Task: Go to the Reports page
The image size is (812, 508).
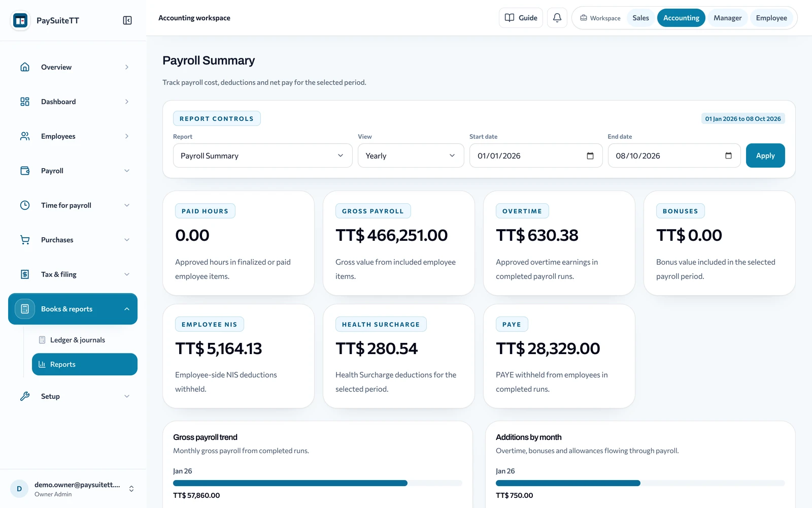Action: (x=84, y=364)
